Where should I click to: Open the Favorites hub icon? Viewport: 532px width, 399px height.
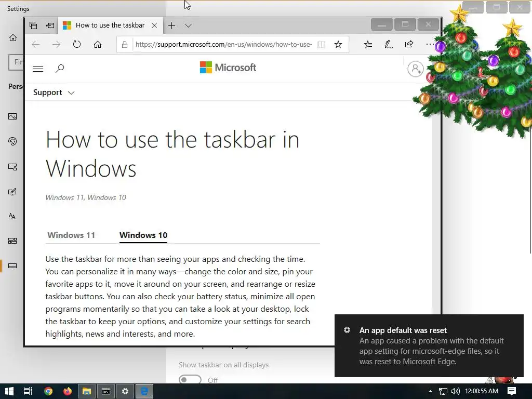[368, 45]
